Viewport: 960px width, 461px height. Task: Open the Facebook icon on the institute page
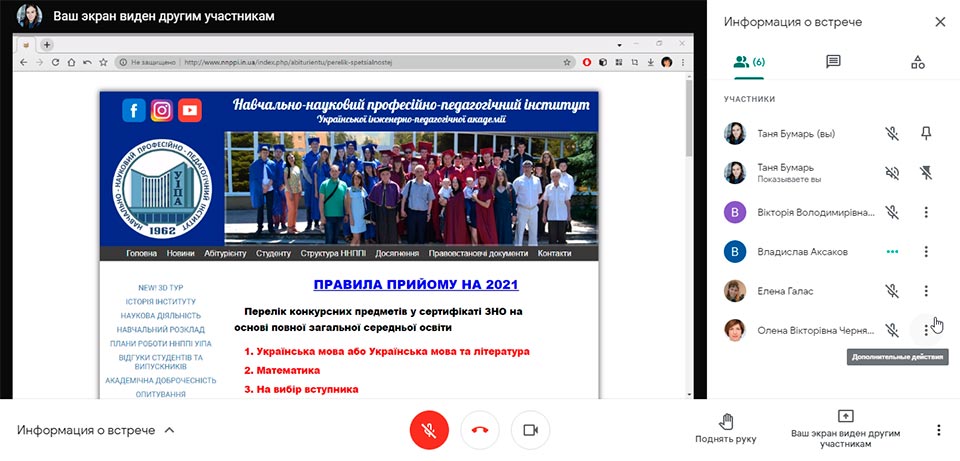click(133, 110)
